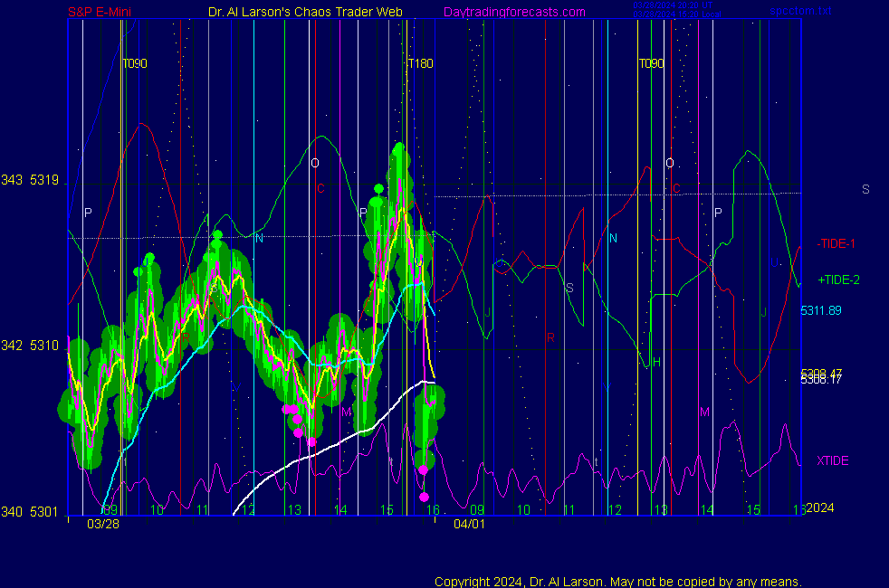This screenshot has height=588, width=889.
Task: Click the "03/28/2024 20:20 UT" timestamp
Action: tap(673, 5)
